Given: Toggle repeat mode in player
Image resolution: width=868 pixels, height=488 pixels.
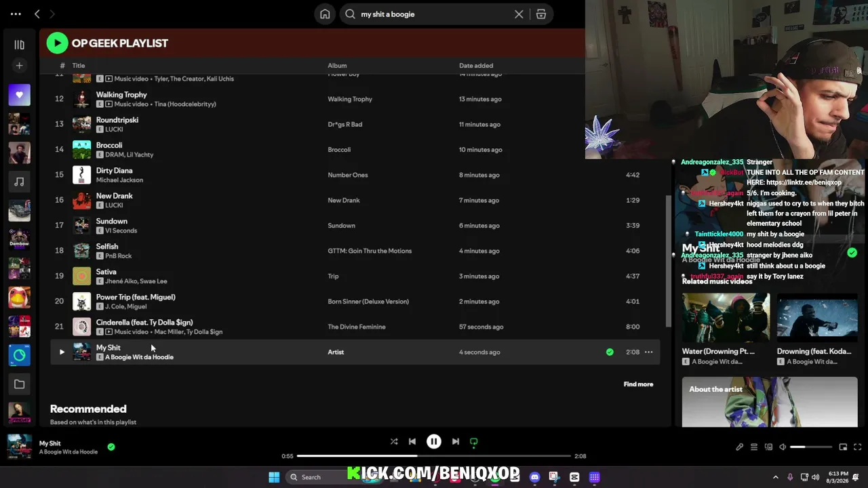Looking at the screenshot, I should pos(474,442).
